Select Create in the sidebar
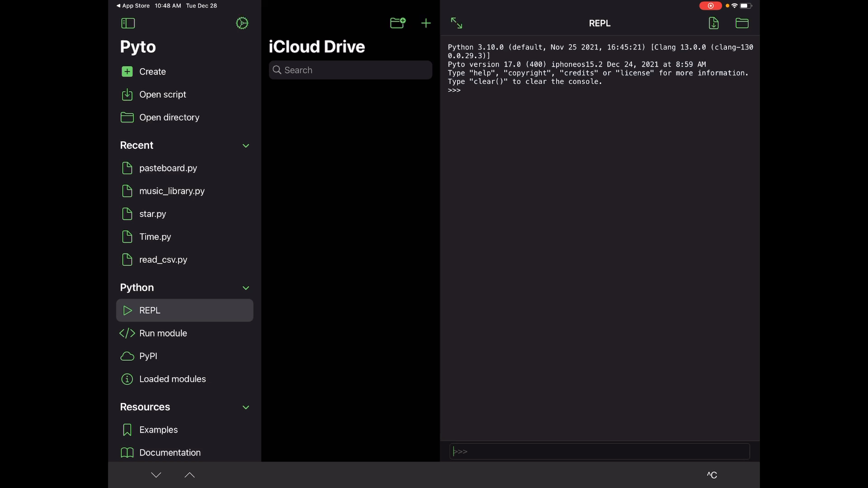This screenshot has height=488, width=868. pyautogui.click(x=184, y=71)
